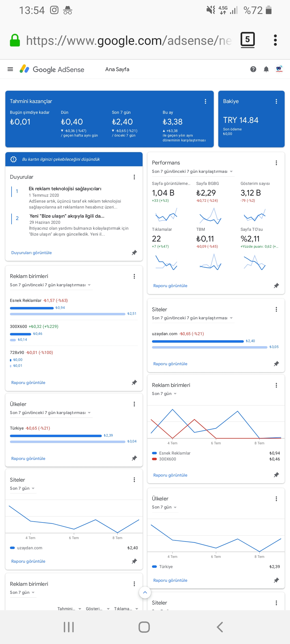
Task: Open Raporu görüntüle in Ülkeler comparison card
Action: point(28,458)
